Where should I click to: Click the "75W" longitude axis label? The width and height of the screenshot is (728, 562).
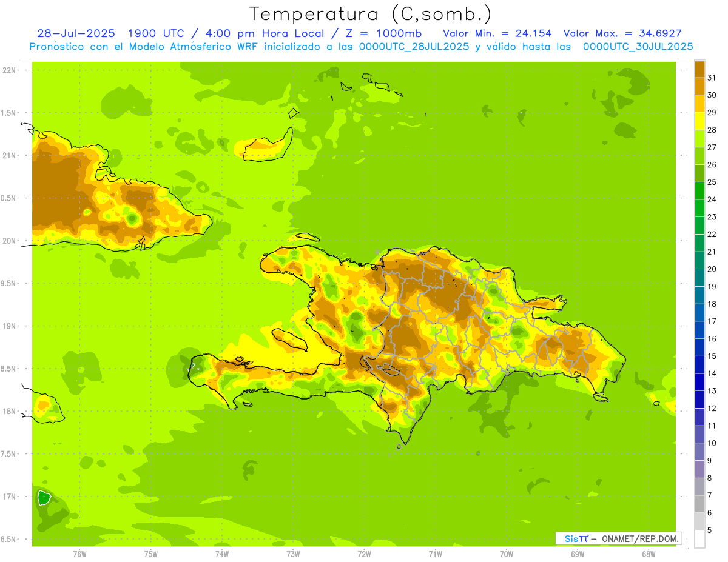tap(151, 554)
